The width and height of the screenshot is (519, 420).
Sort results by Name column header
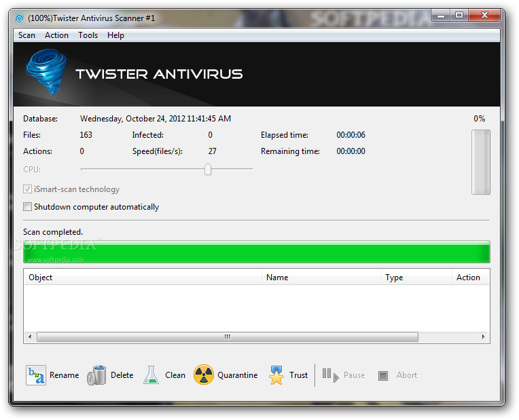[x=321, y=278]
